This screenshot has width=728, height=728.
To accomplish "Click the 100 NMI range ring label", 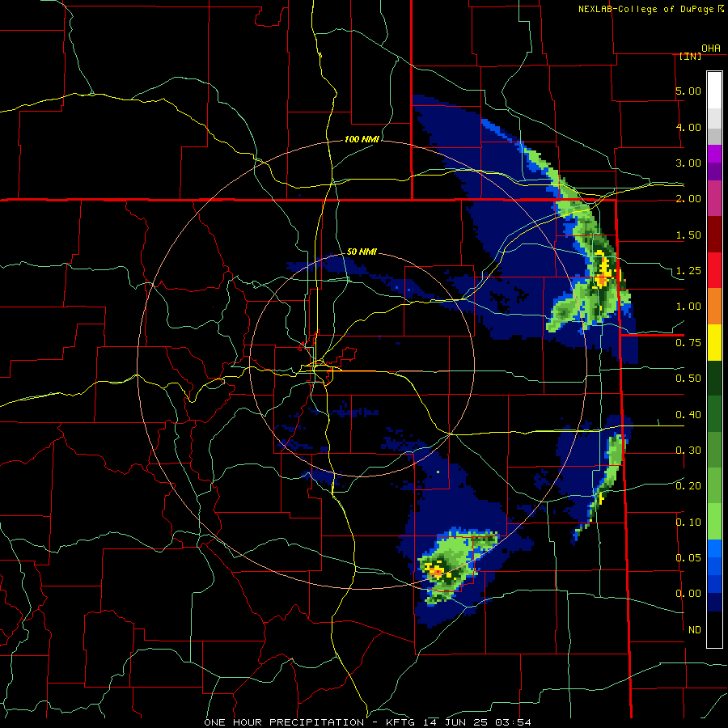I will (362, 139).
